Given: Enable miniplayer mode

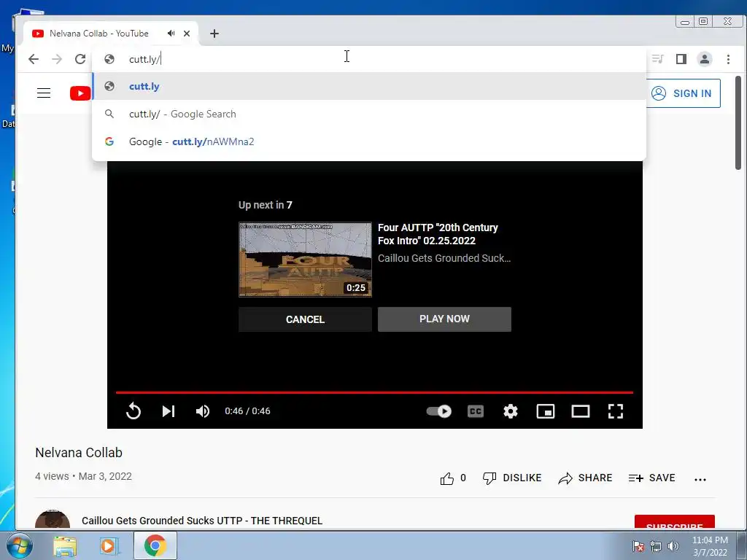Looking at the screenshot, I should (x=546, y=411).
